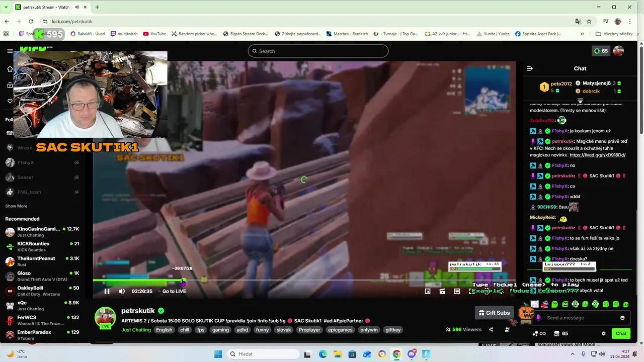Click the report user icon near viewers
The height and width of the screenshot is (362, 644).
pyautogui.click(x=507, y=330)
